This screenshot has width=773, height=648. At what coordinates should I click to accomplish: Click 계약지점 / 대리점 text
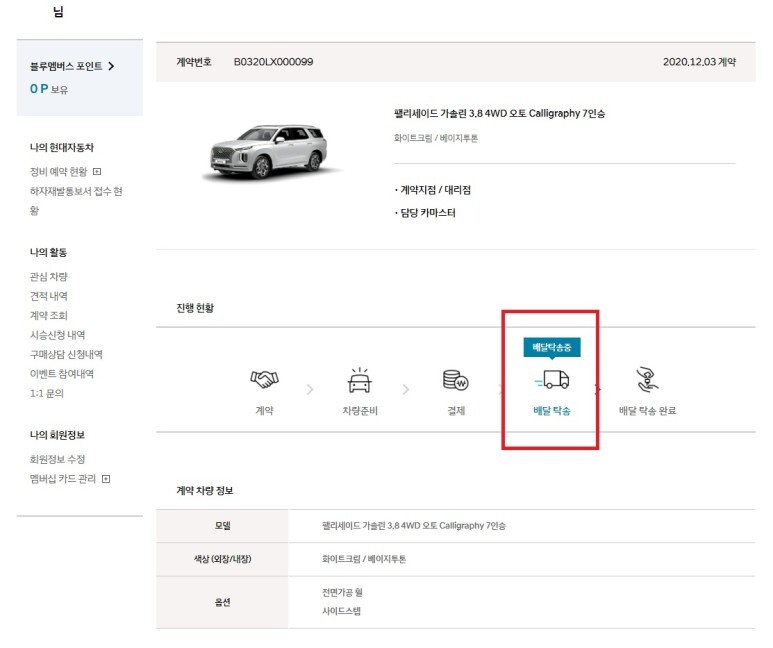[x=435, y=190]
